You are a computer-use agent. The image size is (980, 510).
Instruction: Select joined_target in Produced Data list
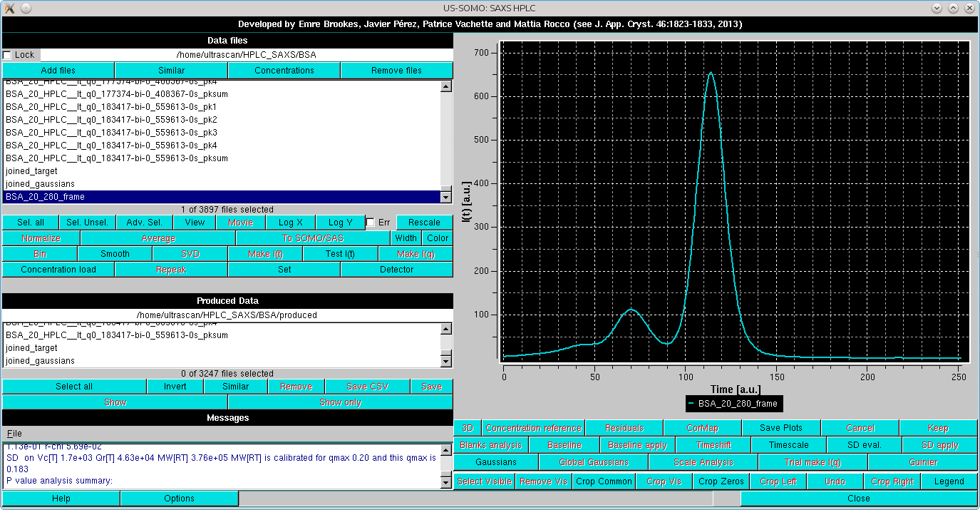click(x=221, y=348)
